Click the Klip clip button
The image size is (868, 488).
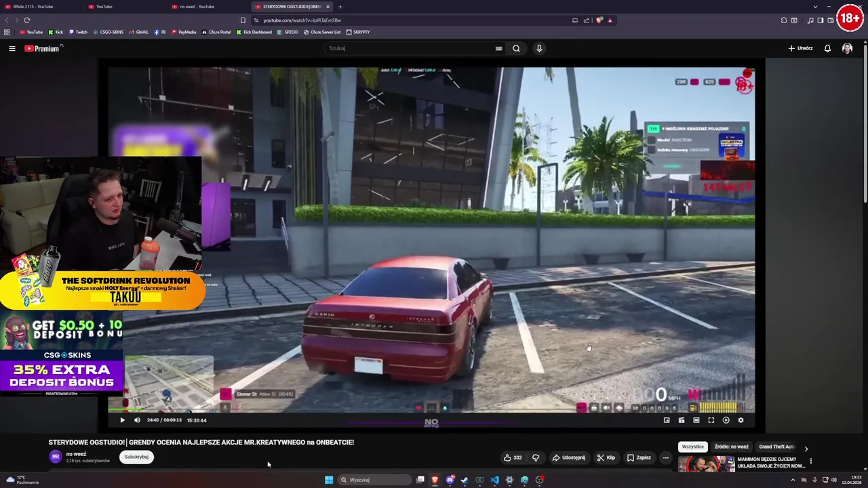606,457
